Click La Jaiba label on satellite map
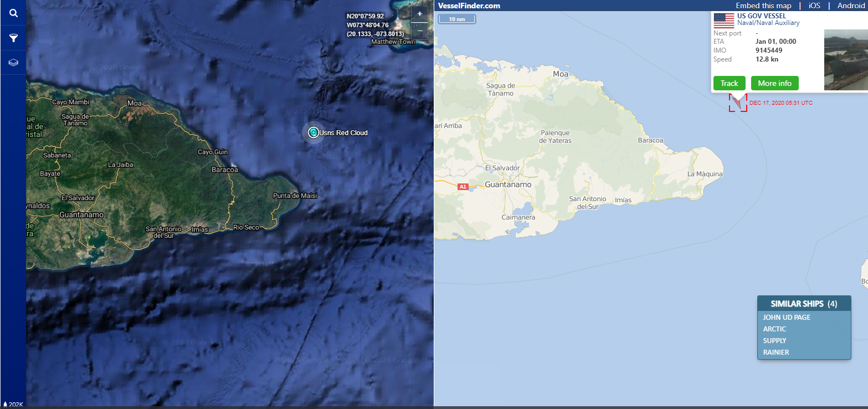Image resolution: width=868 pixels, height=409 pixels. point(120,165)
